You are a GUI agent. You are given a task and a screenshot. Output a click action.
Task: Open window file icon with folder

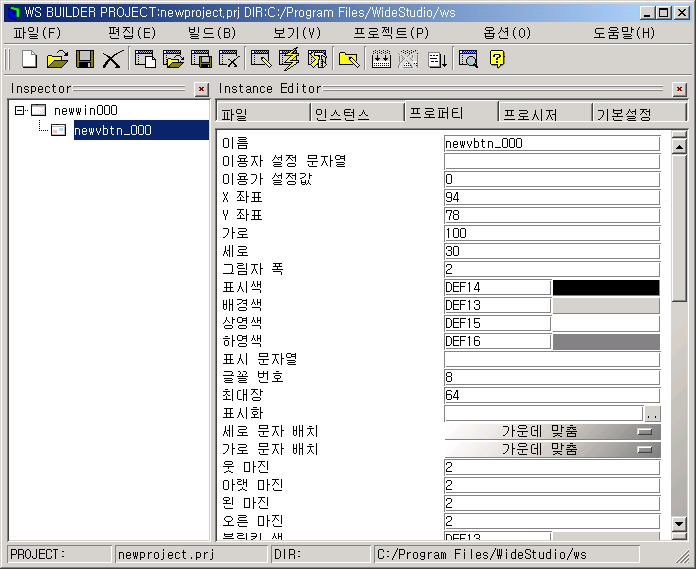tap(173, 59)
